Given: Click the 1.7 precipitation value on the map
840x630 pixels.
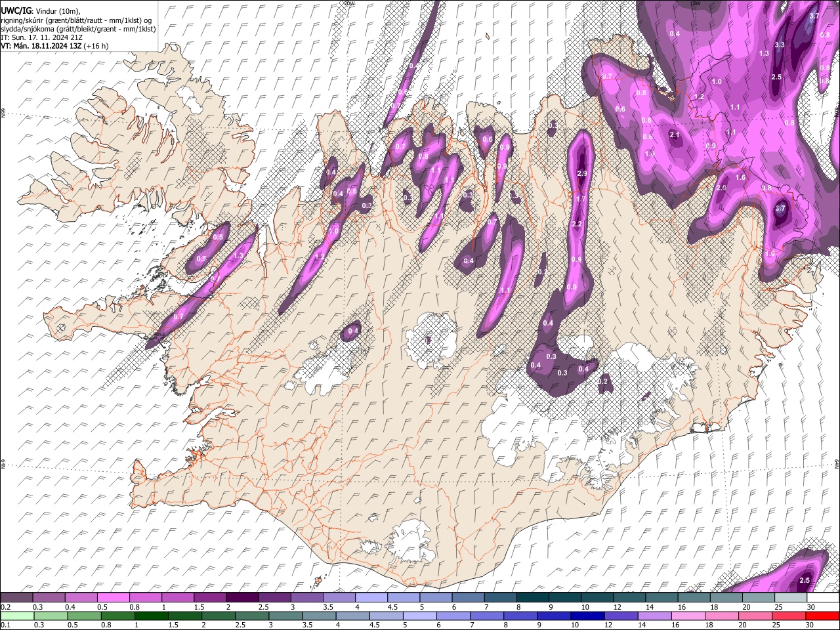Looking at the screenshot, I should pos(580,199).
